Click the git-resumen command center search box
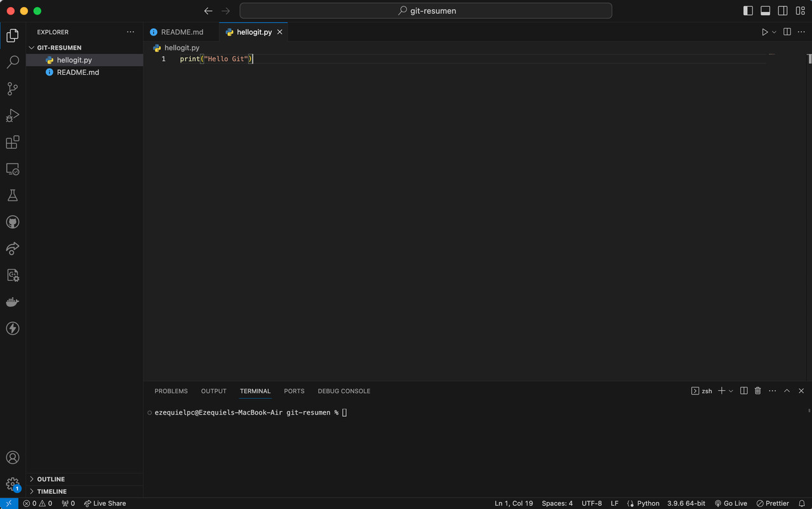This screenshot has width=812, height=509. [x=426, y=11]
